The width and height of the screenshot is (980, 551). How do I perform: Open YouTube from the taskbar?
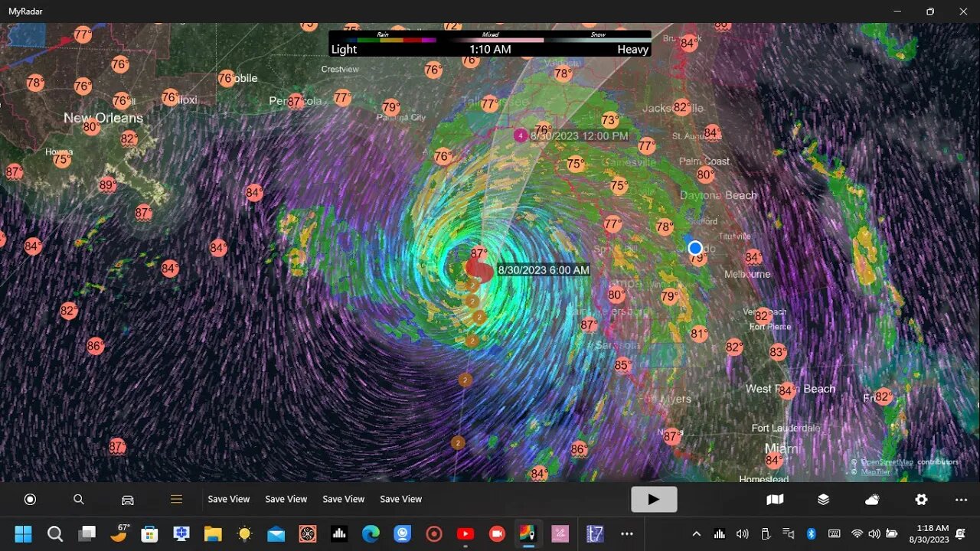[x=465, y=533]
